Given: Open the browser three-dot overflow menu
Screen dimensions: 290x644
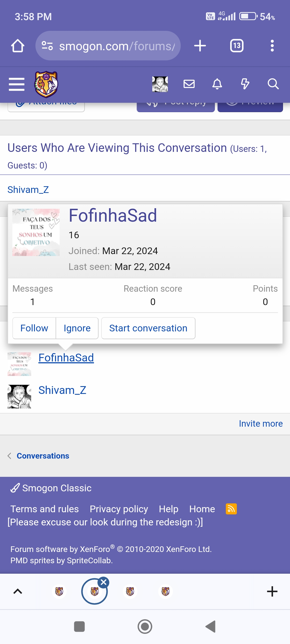Looking at the screenshot, I should [x=272, y=46].
